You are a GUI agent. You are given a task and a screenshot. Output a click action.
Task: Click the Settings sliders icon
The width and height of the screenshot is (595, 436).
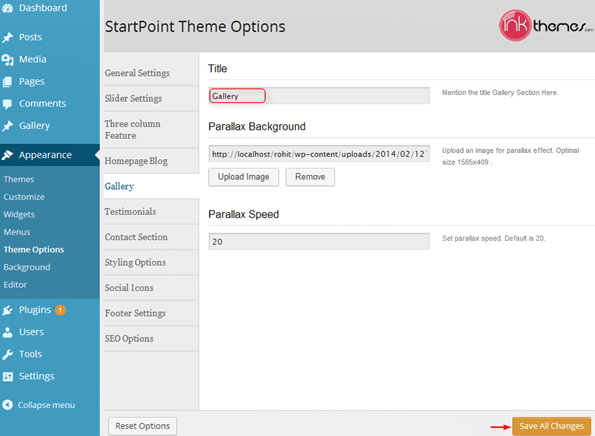7,376
